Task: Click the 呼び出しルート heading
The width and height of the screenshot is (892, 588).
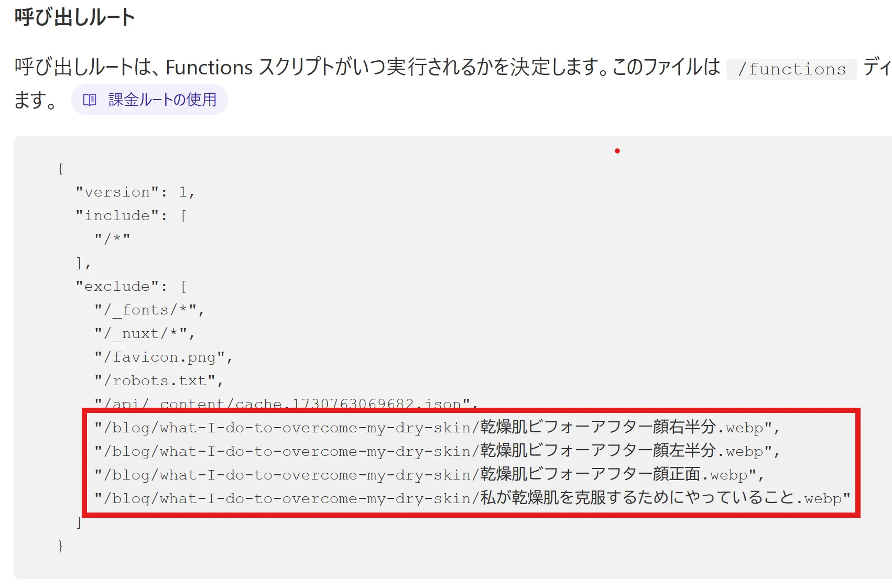Action: pos(75,17)
